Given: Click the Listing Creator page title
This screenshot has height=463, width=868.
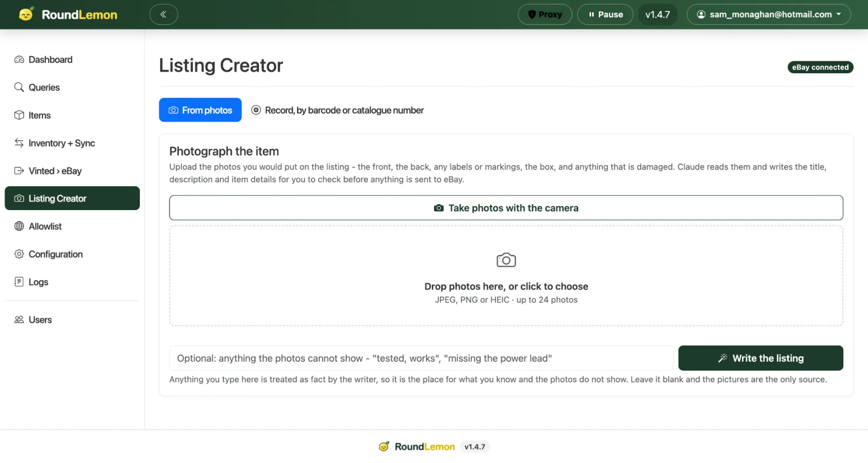Looking at the screenshot, I should click(x=221, y=66).
